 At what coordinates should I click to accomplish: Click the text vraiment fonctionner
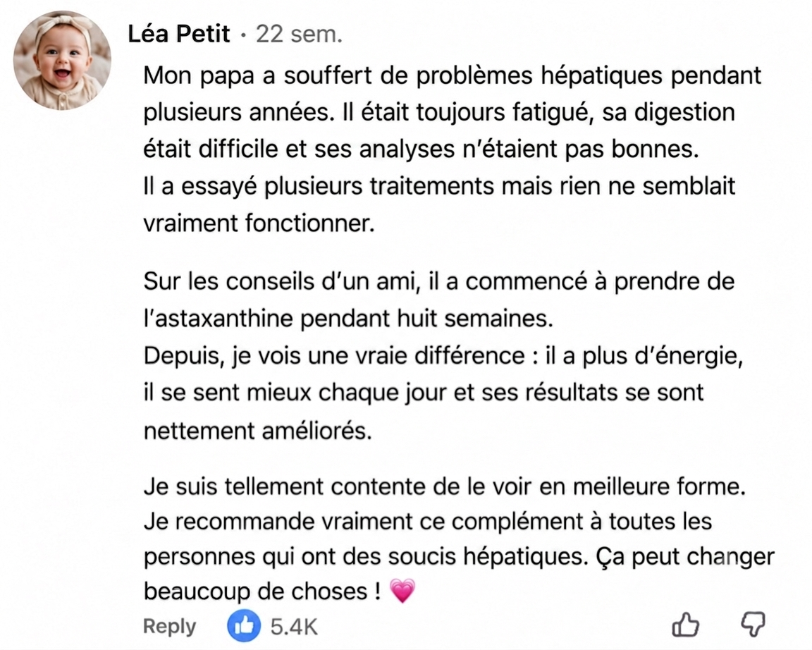[259, 223]
